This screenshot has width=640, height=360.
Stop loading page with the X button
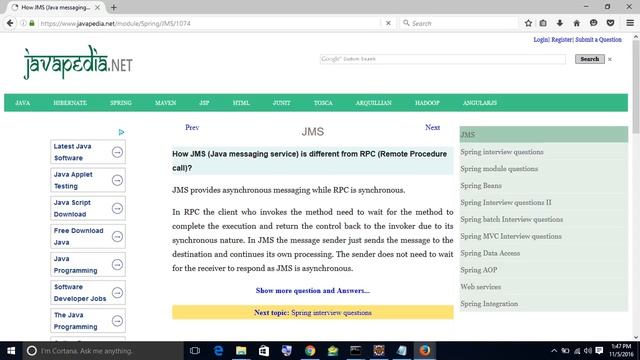(x=388, y=23)
